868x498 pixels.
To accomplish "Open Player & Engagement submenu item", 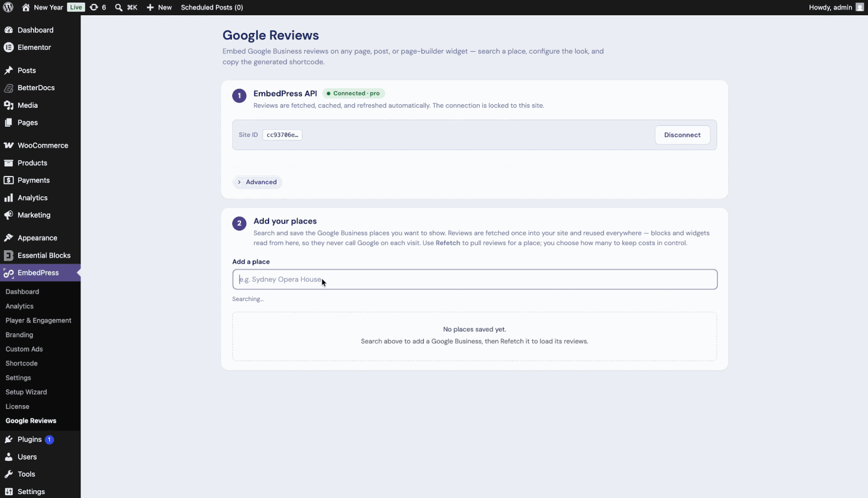I will click(x=38, y=320).
